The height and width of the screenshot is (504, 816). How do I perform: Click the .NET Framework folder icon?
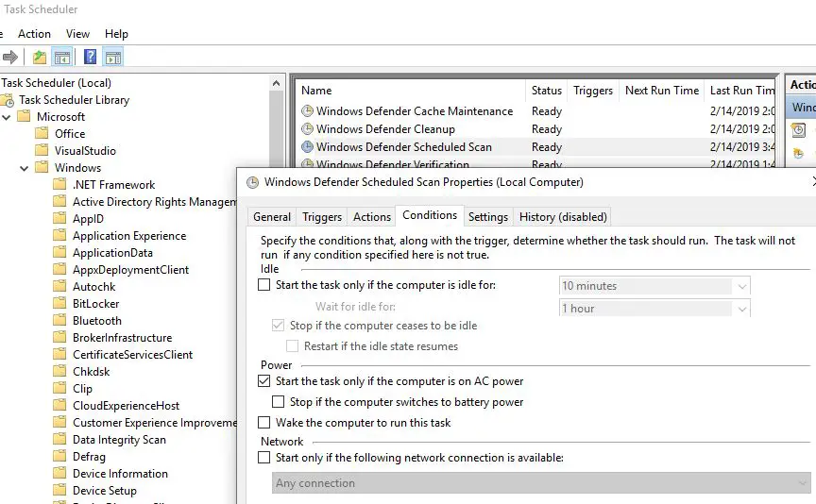point(59,184)
